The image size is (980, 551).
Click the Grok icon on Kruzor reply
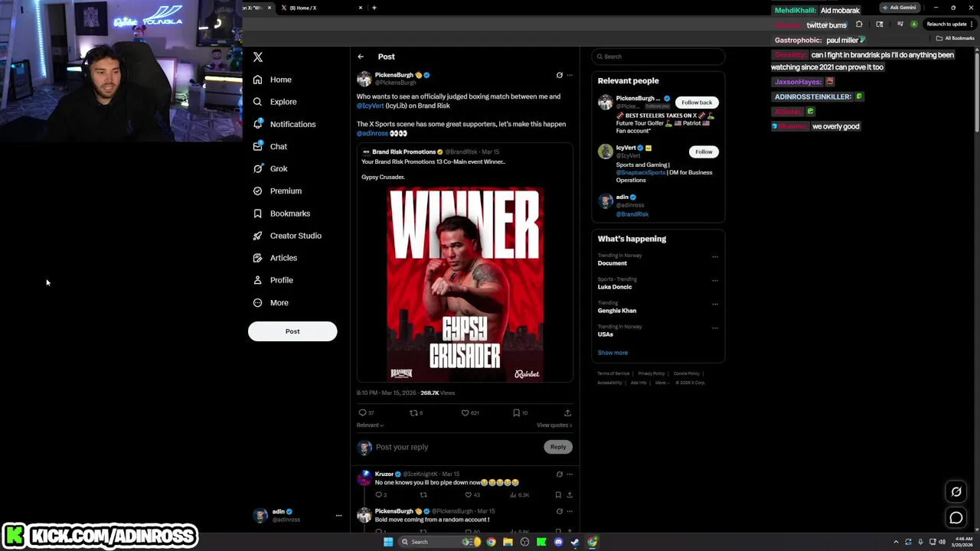(559, 474)
